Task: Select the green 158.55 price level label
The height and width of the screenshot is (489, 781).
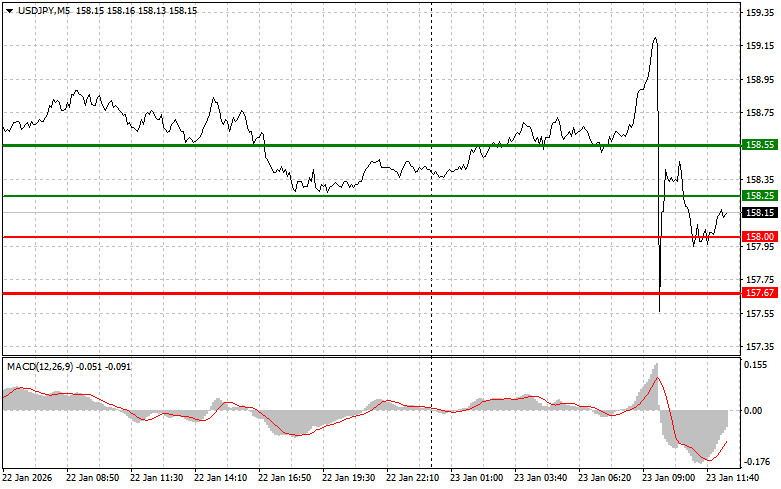Action: 760,145
